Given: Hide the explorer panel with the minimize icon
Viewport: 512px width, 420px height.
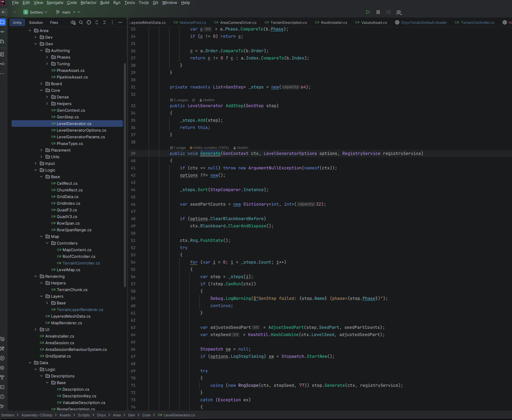Looking at the screenshot, I should 120,22.
